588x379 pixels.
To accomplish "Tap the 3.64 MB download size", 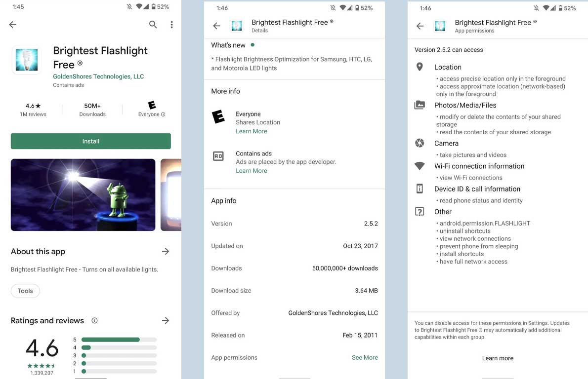I will tap(366, 291).
